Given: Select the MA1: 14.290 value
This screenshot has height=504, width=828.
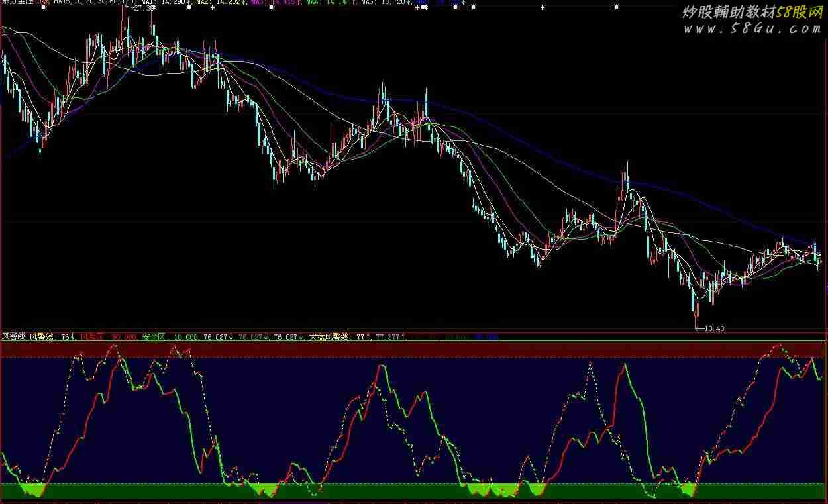Looking at the screenshot, I should point(162,2).
